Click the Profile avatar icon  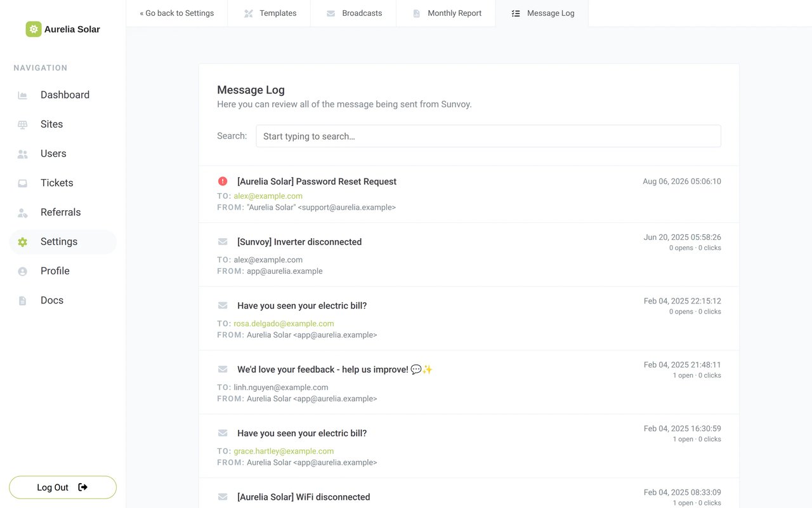(23, 271)
